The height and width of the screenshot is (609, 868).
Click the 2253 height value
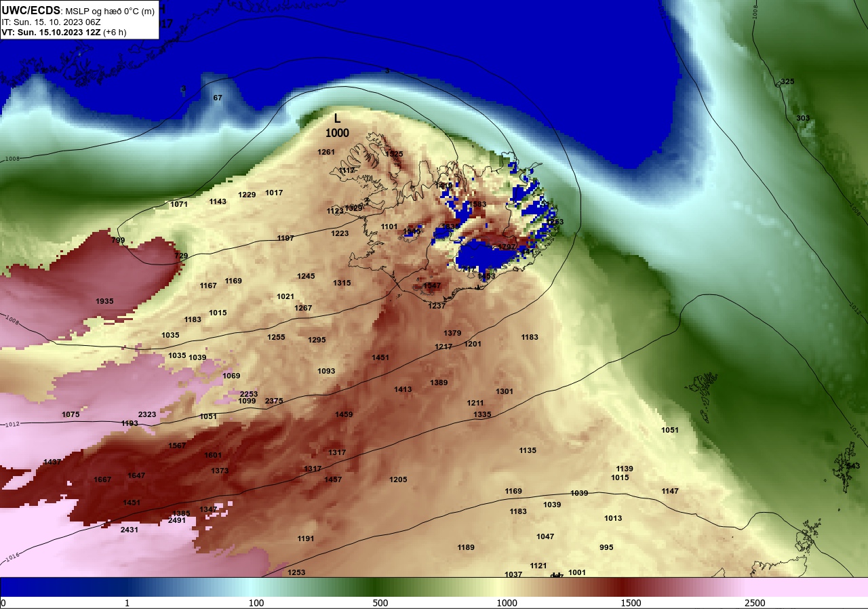pos(249,394)
